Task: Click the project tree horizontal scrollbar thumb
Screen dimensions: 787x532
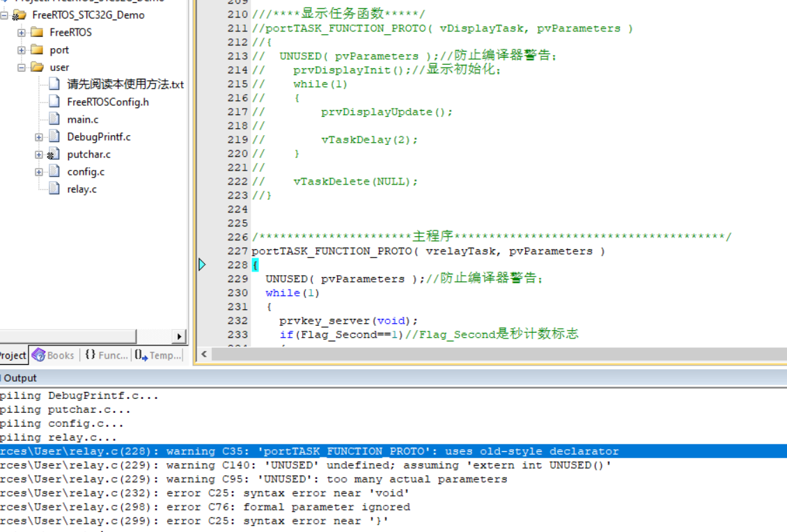Action: (68, 336)
